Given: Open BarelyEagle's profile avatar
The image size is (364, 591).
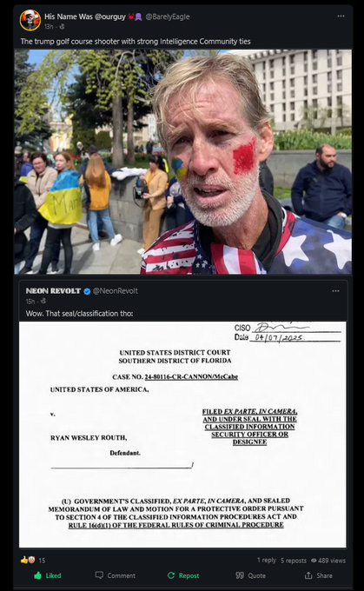Looking at the screenshot, I should click(30, 20).
